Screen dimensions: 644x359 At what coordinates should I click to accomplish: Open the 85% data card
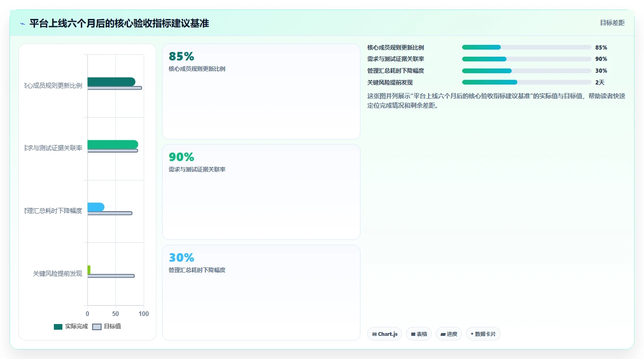[261, 92]
